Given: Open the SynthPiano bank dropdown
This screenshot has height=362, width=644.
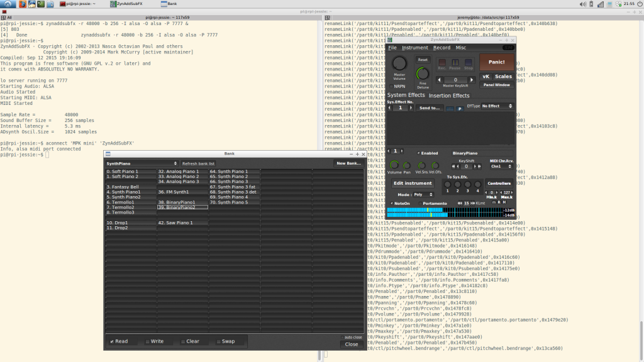Looking at the screenshot, I should tap(142, 163).
